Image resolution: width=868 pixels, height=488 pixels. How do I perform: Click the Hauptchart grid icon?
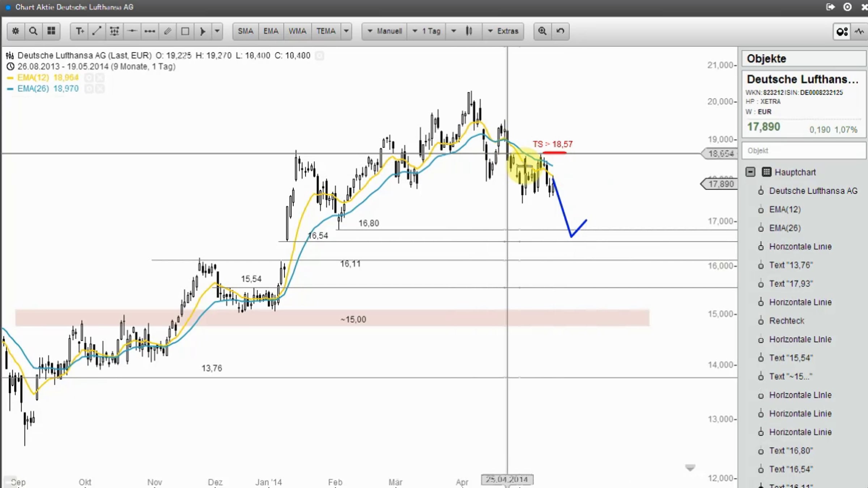pos(766,172)
